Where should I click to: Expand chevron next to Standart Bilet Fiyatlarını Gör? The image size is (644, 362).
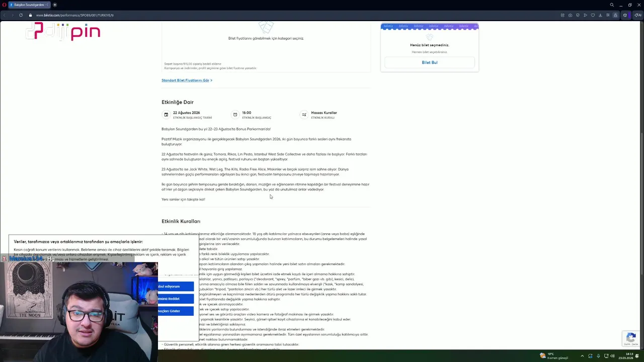point(211,80)
